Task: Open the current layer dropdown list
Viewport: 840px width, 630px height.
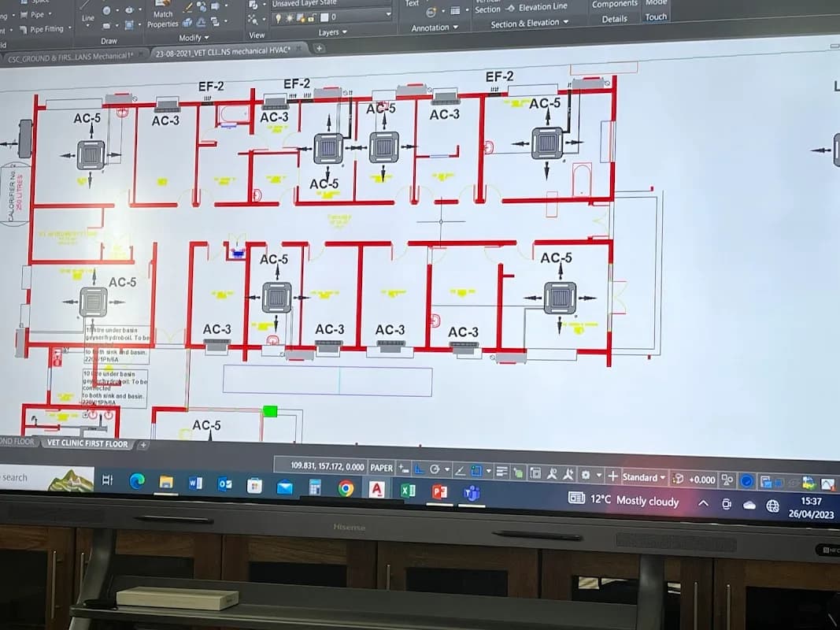Action: pyautogui.click(x=388, y=16)
